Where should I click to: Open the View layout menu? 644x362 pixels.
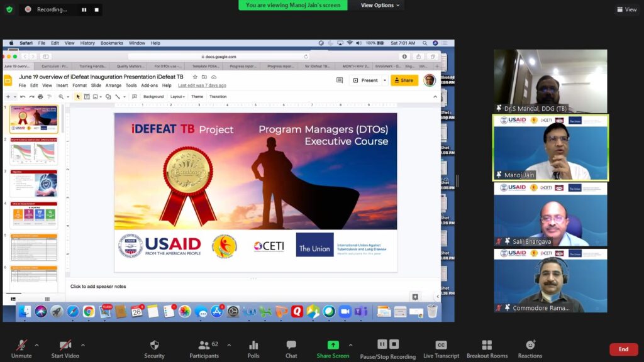626,9
